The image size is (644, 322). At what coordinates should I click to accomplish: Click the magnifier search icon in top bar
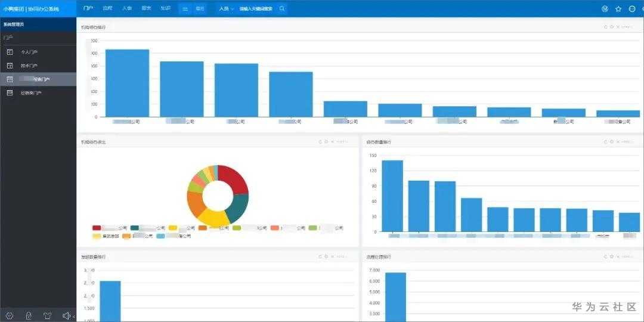coord(281,8)
